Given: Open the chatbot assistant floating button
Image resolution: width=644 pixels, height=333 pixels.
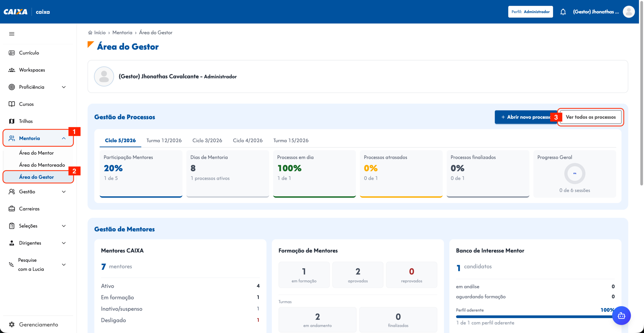Looking at the screenshot, I should (621, 316).
